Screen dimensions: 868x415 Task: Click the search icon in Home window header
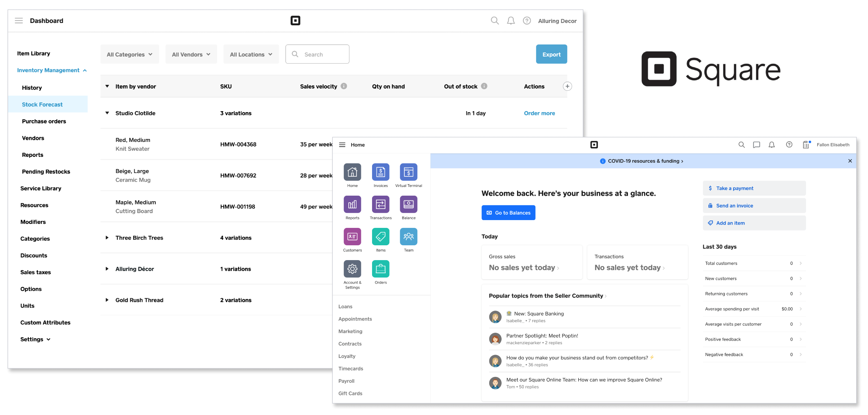(x=742, y=145)
